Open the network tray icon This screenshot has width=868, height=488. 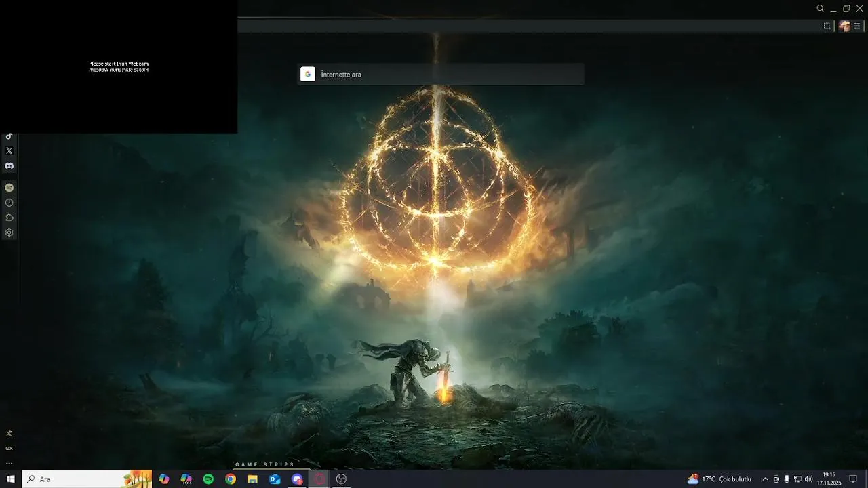coord(797,479)
